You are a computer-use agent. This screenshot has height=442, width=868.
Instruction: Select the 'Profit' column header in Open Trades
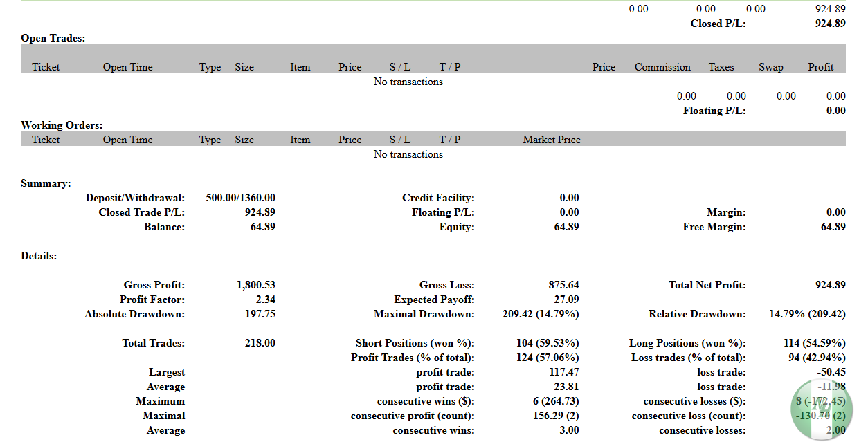(820, 67)
